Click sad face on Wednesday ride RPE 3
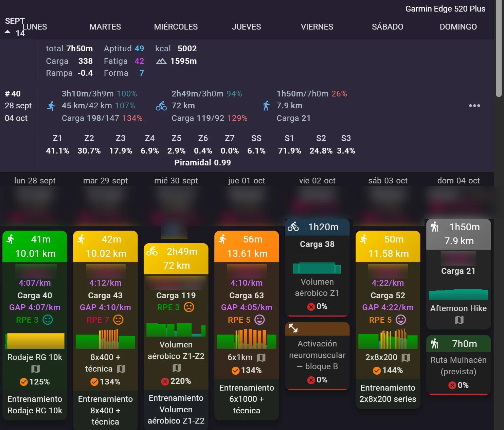This screenshot has height=430, width=504. pos(189,307)
